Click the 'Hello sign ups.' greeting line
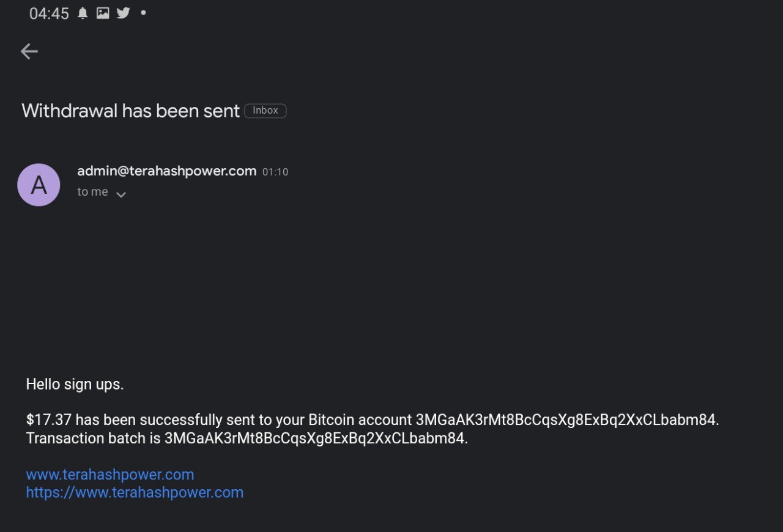Image resolution: width=783 pixels, height=532 pixels. 75,385
